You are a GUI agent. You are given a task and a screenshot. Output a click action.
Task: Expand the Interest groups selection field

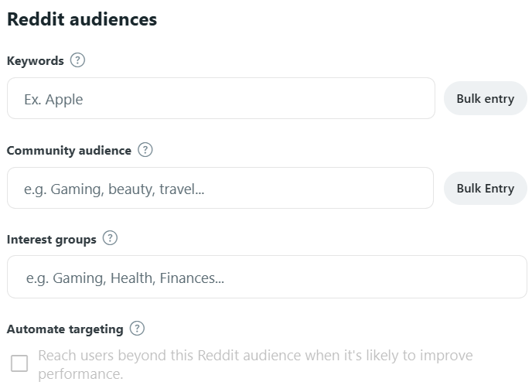(x=267, y=277)
